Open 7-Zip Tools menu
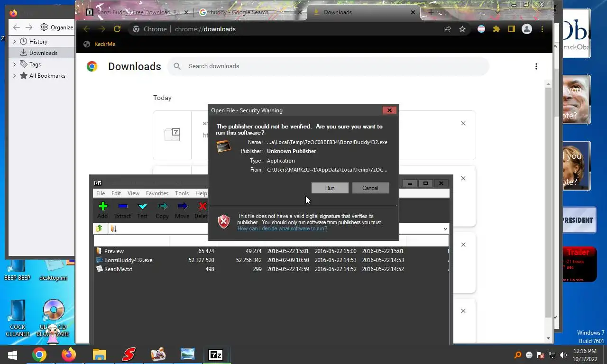Image resolution: width=607 pixels, height=364 pixels. [x=182, y=193]
